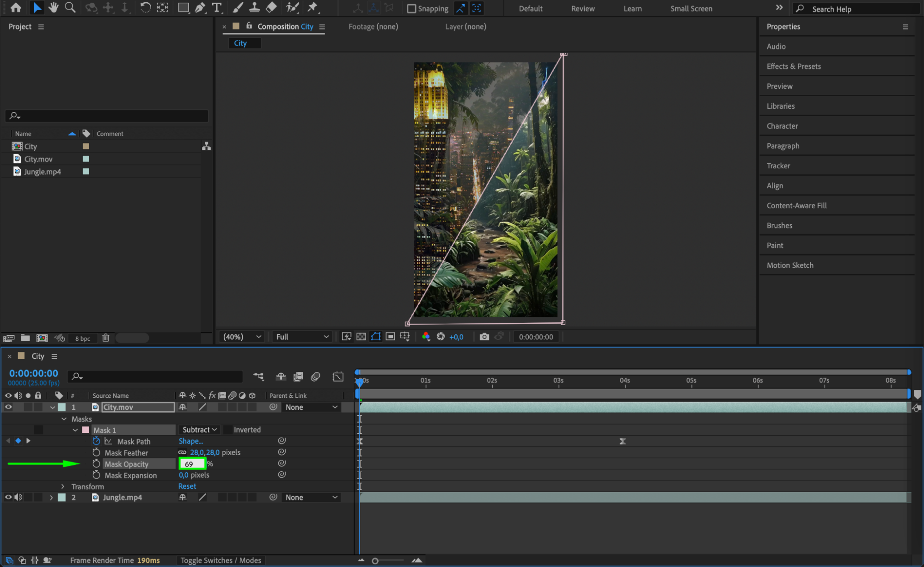The image size is (924, 567).
Task: Toggle mask and shape path visibility icon
Action: [376, 337]
